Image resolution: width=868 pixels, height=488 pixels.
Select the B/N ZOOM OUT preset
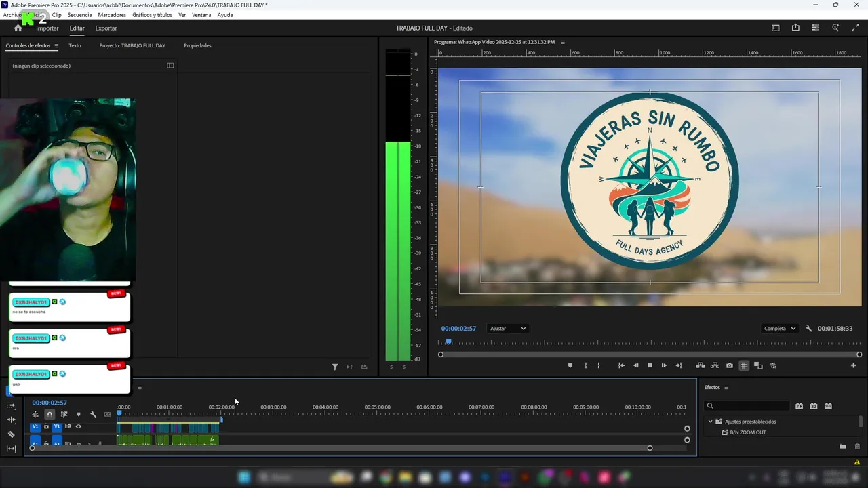(x=748, y=432)
